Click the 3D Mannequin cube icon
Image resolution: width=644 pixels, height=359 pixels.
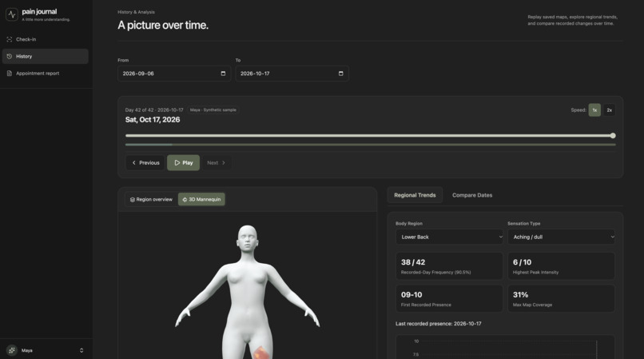[185, 199]
